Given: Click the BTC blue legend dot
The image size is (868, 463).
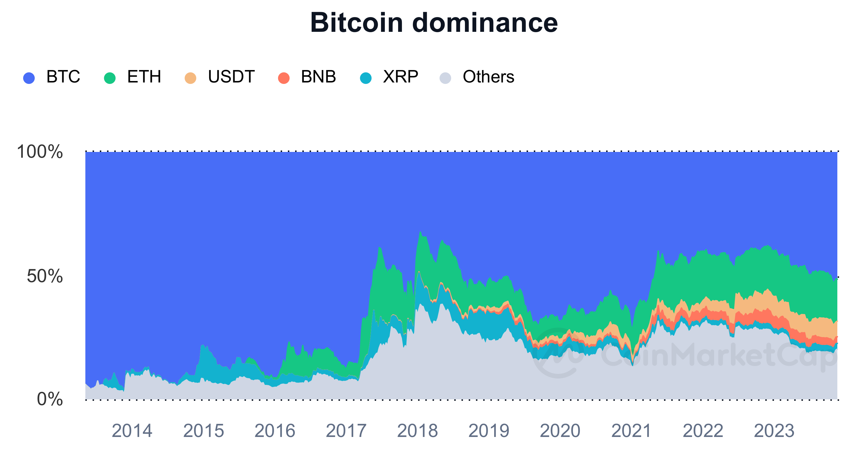Looking at the screenshot, I should (x=29, y=78).
